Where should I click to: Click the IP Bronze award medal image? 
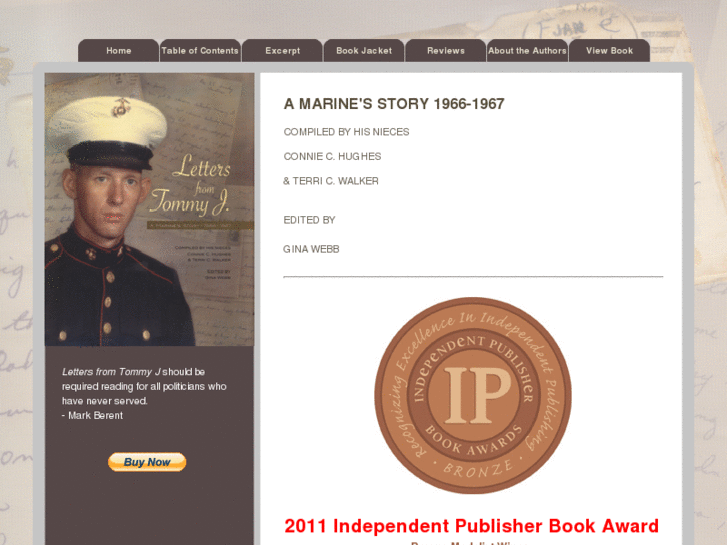pyautogui.click(x=473, y=395)
